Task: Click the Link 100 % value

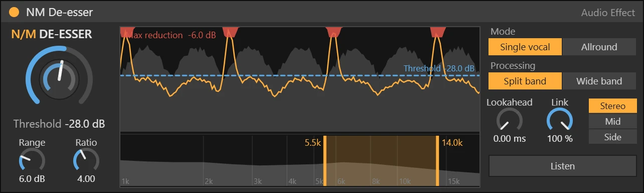Action: 560,139
